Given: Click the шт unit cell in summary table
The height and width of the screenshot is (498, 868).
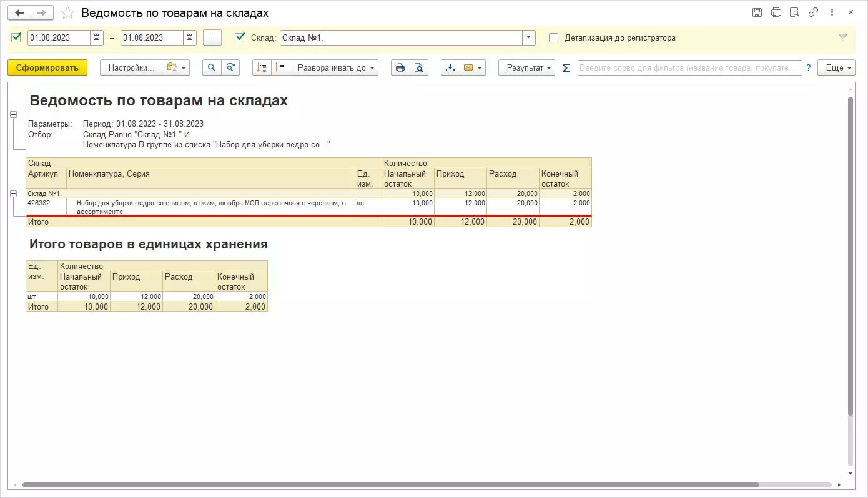Looking at the screenshot, I should 42,296.
